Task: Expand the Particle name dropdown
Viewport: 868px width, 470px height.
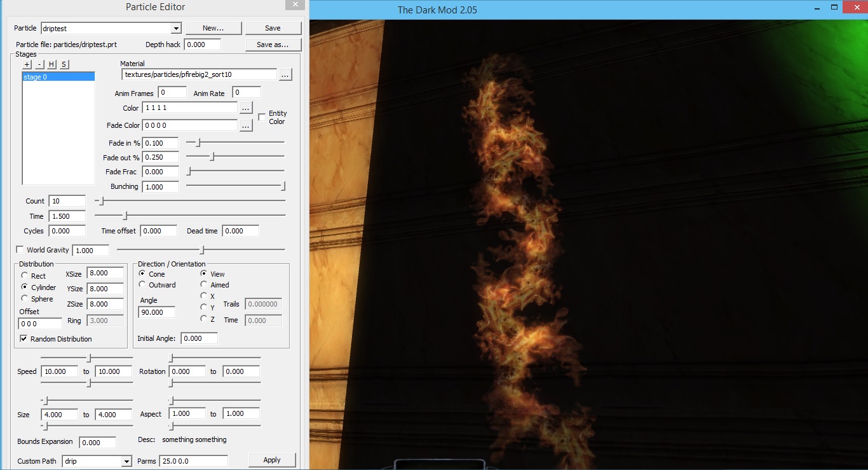Action: click(177, 29)
